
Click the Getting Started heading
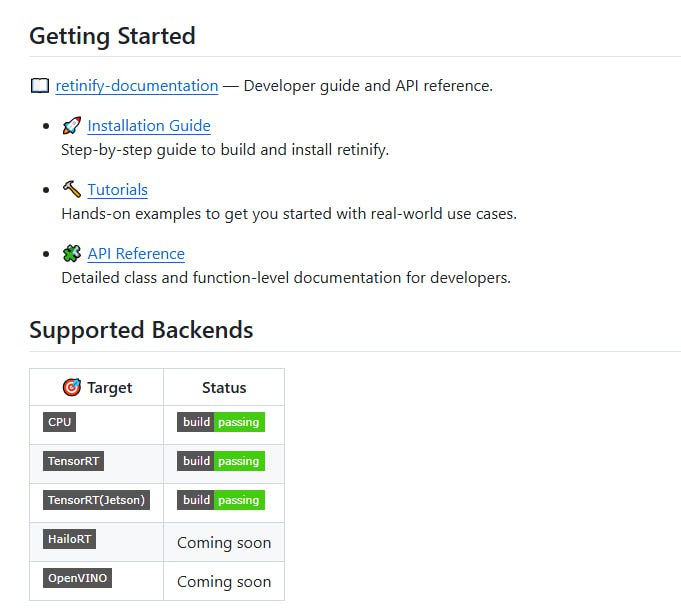[x=112, y=36]
